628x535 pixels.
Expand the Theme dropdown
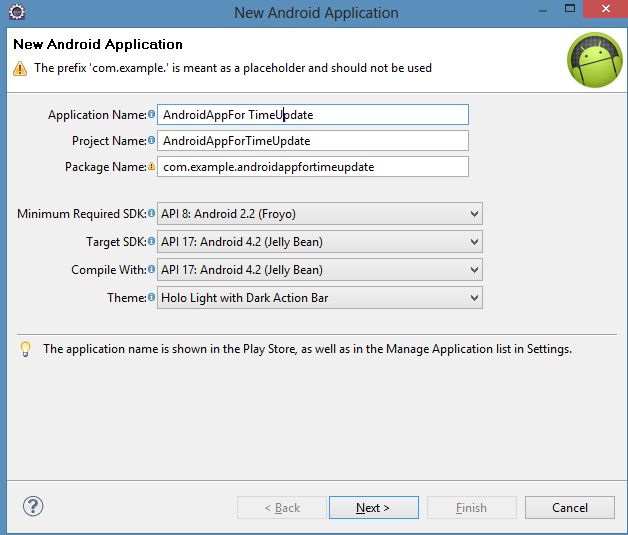point(319,298)
